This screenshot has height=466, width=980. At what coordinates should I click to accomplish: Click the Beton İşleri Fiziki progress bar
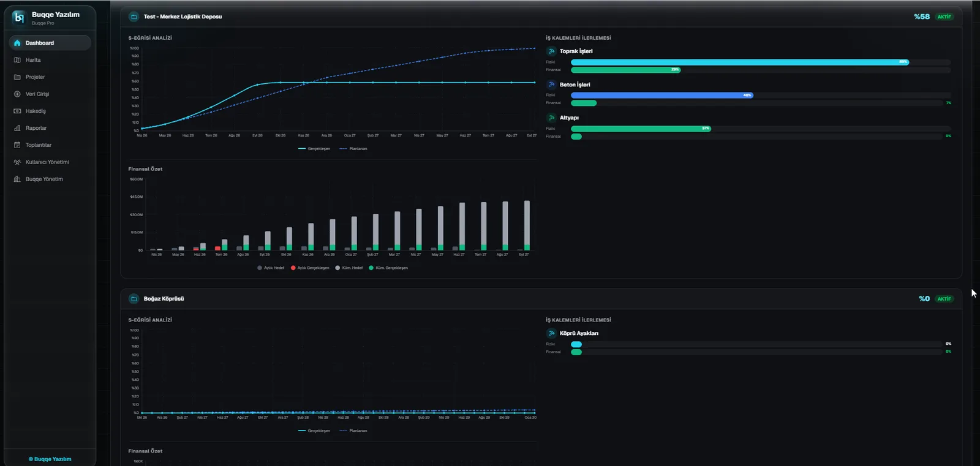click(761, 95)
